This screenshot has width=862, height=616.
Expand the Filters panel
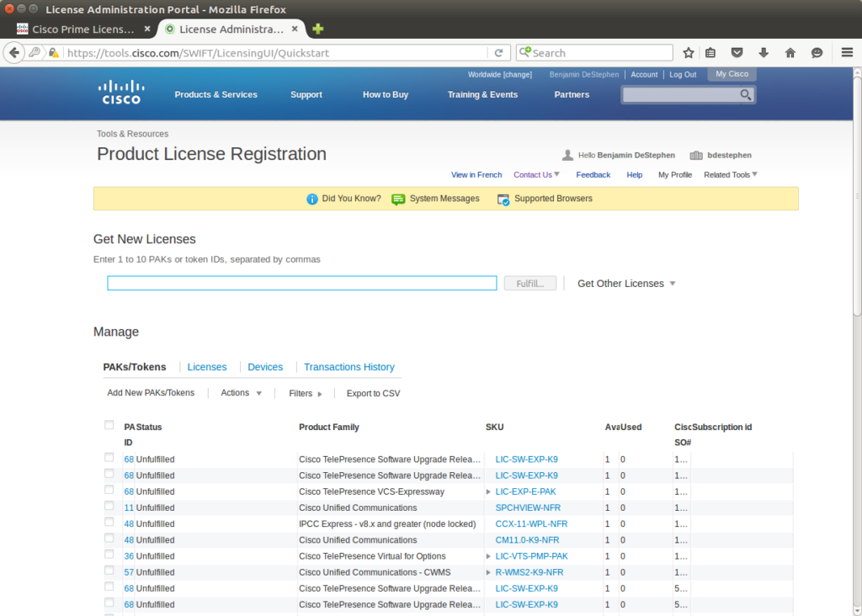point(305,394)
